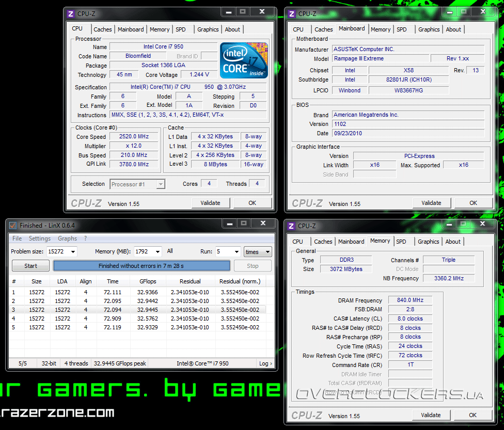Click the CAS# Latency 8.0 clocks value
The height and width of the screenshot is (430, 504).
[x=410, y=319]
